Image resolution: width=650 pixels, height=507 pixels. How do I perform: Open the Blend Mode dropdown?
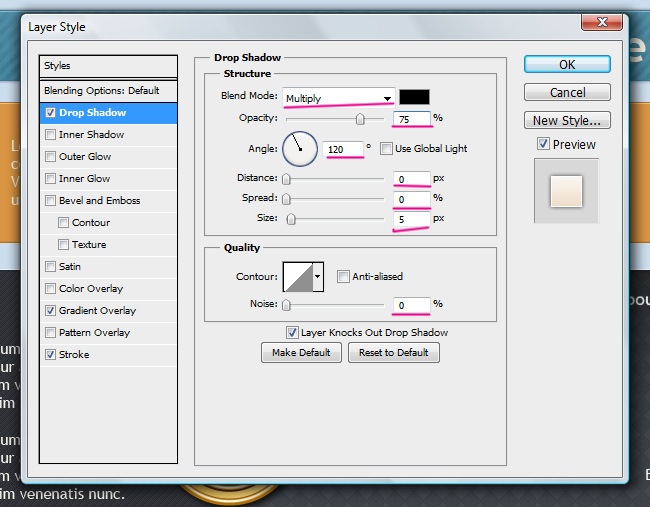338,98
